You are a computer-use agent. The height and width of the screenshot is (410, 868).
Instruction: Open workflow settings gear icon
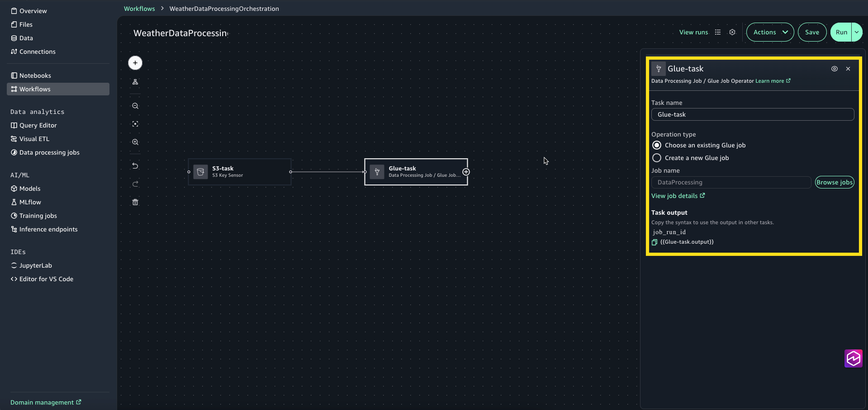click(732, 32)
